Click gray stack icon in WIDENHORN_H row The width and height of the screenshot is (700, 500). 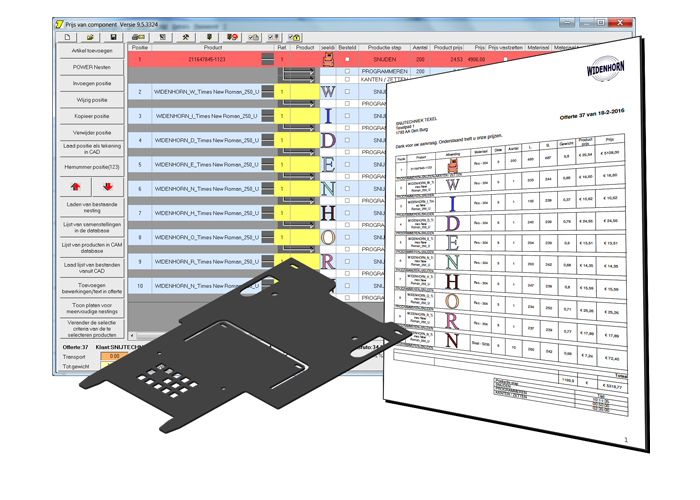267,212
